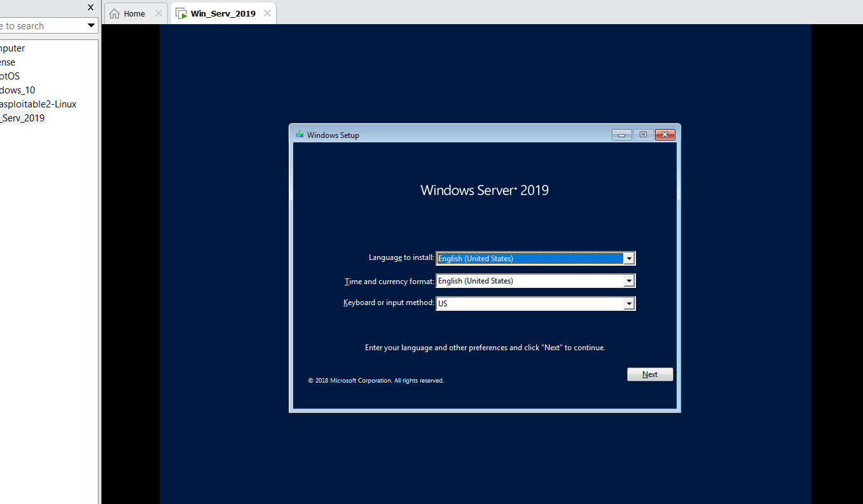Open the library search dropdown arrow
This screenshot has height=504, width=863.
point(92,26)
